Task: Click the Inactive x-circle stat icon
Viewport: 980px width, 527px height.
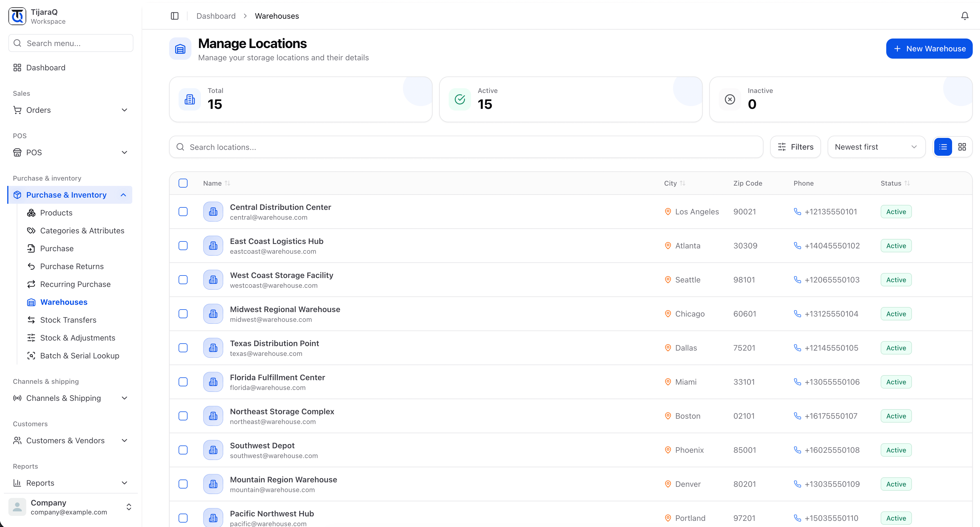Action: (x=730, y=100)
